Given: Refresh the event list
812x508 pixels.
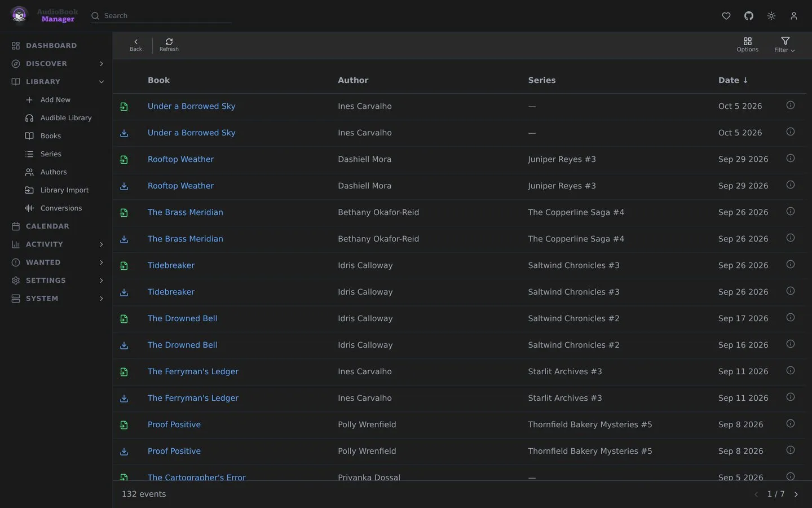Looking at the screenshot, I should tap(169, 45).
